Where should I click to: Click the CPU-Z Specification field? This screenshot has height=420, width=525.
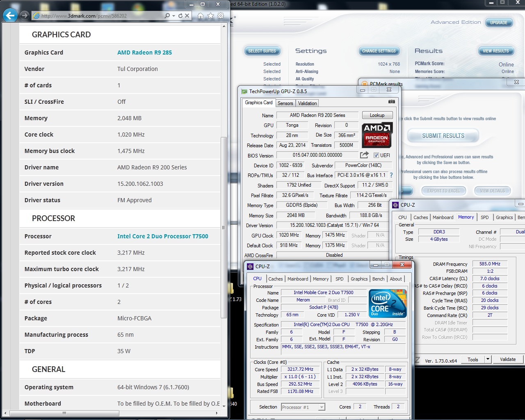(344, 324)
